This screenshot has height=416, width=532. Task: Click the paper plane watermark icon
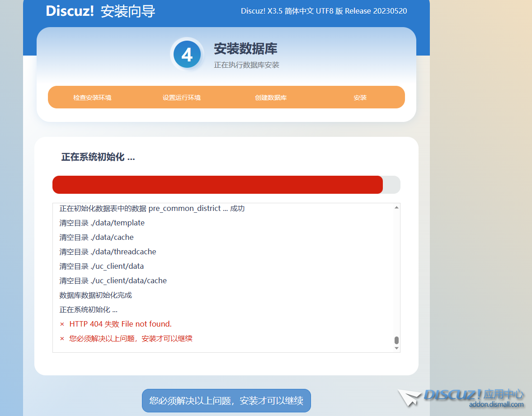408,397
